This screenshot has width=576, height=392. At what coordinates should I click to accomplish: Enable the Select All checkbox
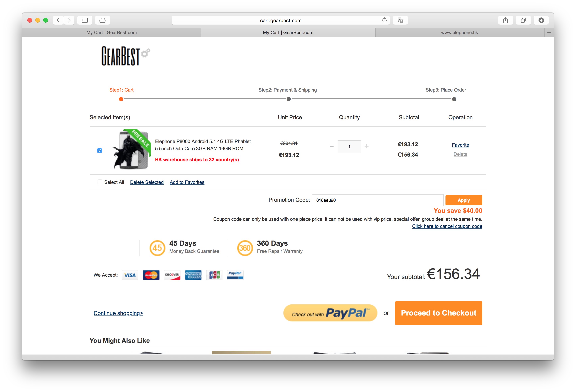(100, 182)
